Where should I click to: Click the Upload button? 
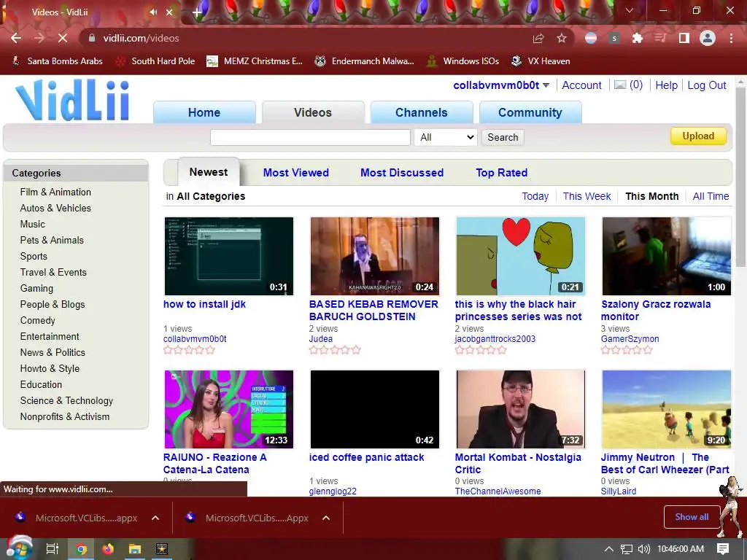698,136
